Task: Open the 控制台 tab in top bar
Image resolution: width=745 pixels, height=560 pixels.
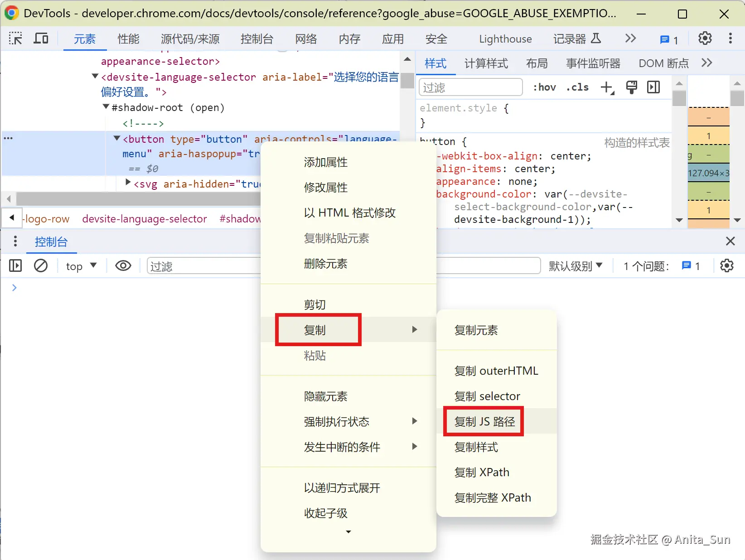Action: 257,39
